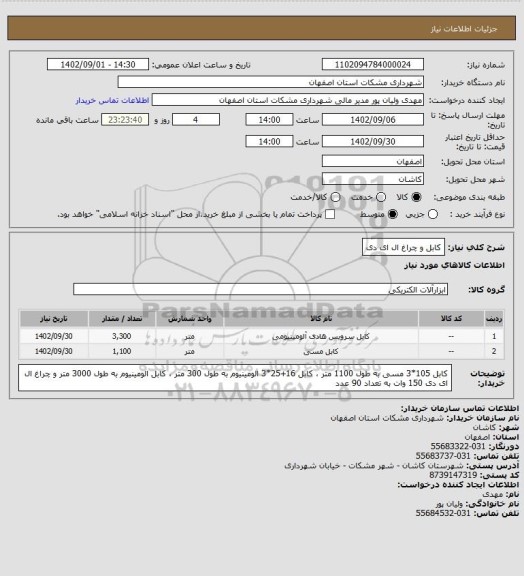Click the aluminum service cable item name
The width and height of the screenshot is (524, 576).
point(321,336)
